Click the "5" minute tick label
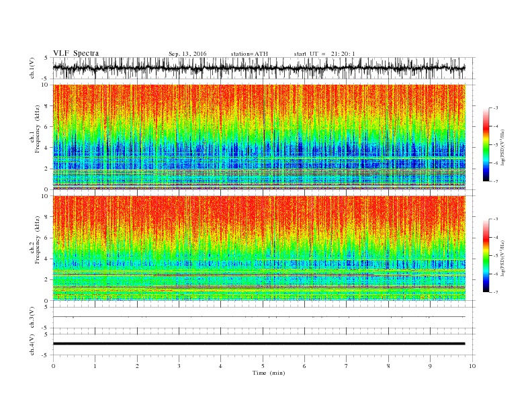Screen dimensions: 532x411 [263, 366]
